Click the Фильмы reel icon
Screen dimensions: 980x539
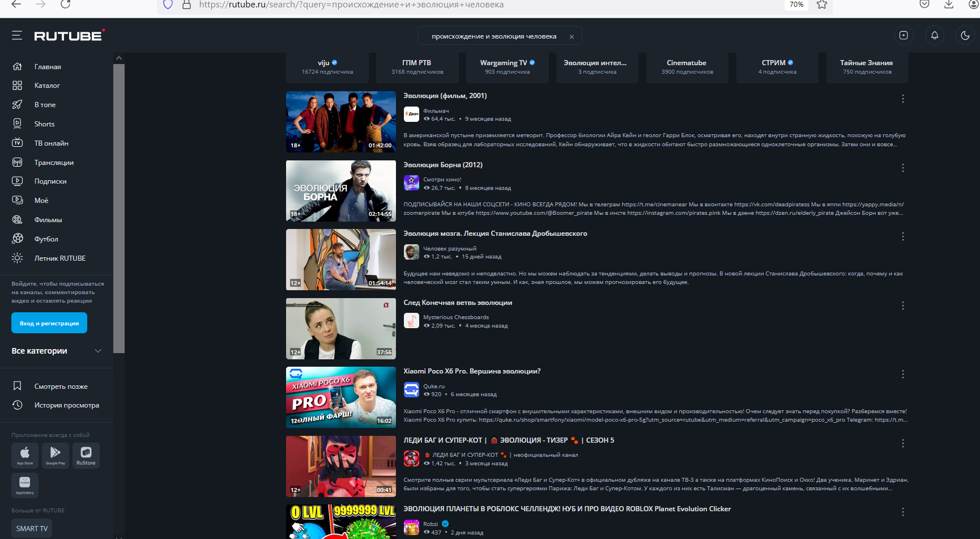click(18, 219)
